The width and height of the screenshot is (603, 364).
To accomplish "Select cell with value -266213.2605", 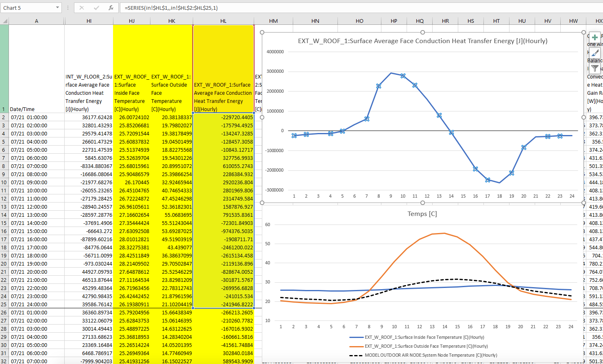I will pyautogui.click(x=223, y=312).
